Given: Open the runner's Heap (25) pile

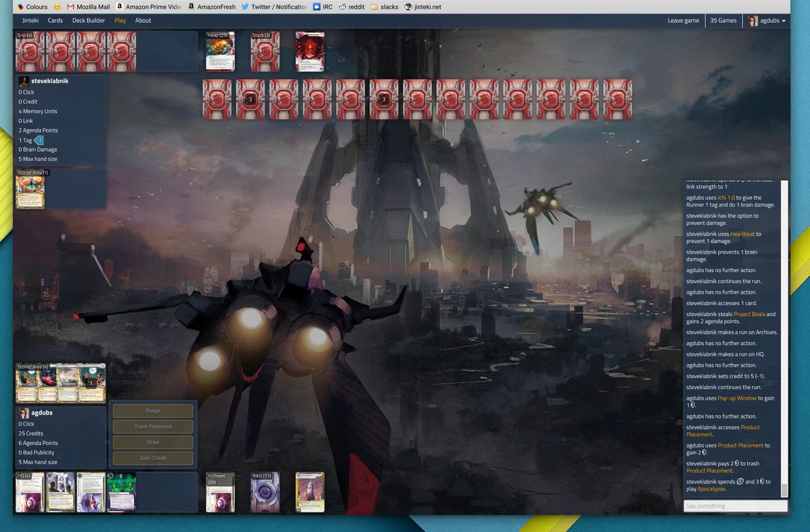Looking at the screenshot, I should coord(220,51).
